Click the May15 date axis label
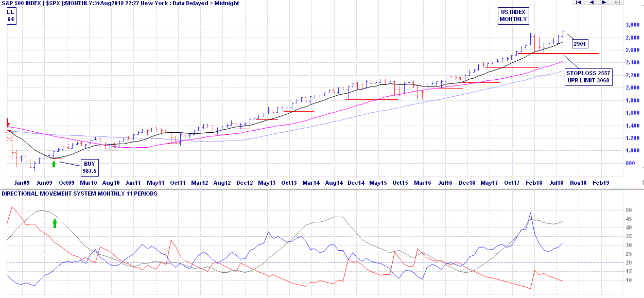The image size is (644, 298). click(378, 183)
